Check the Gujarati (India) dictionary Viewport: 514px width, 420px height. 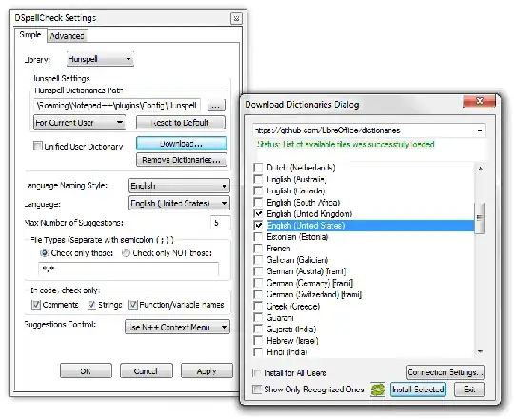(x=258, y=330)
